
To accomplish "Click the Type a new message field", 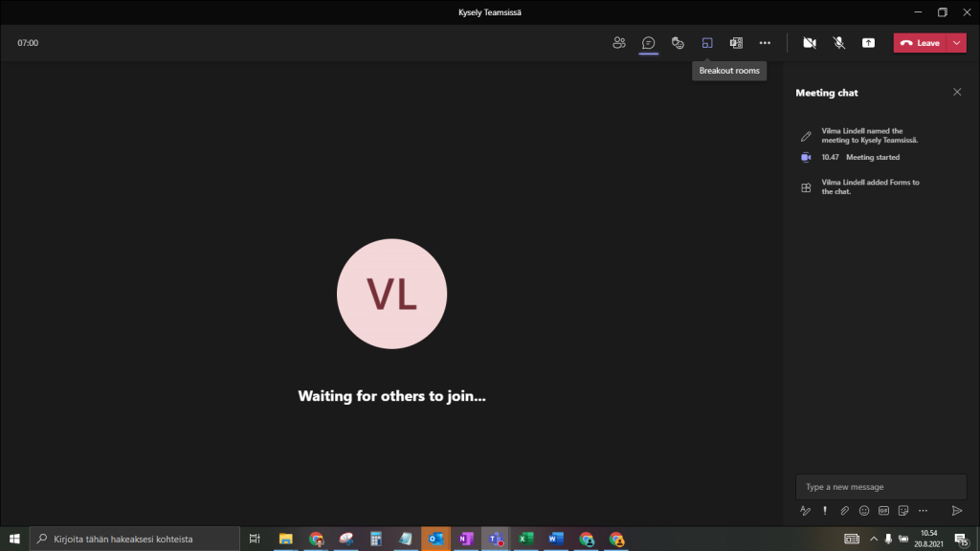I will pyautogui.click(x=880, y=487).
